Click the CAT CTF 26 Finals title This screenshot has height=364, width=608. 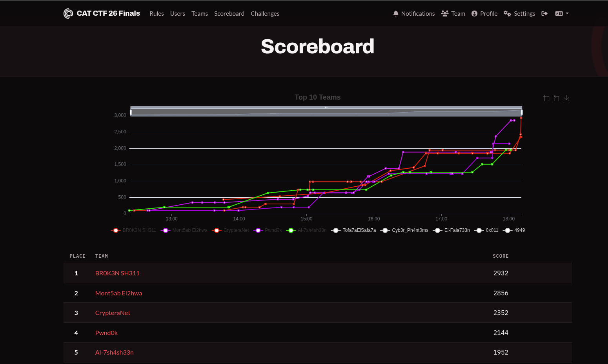tap(108, 13)
